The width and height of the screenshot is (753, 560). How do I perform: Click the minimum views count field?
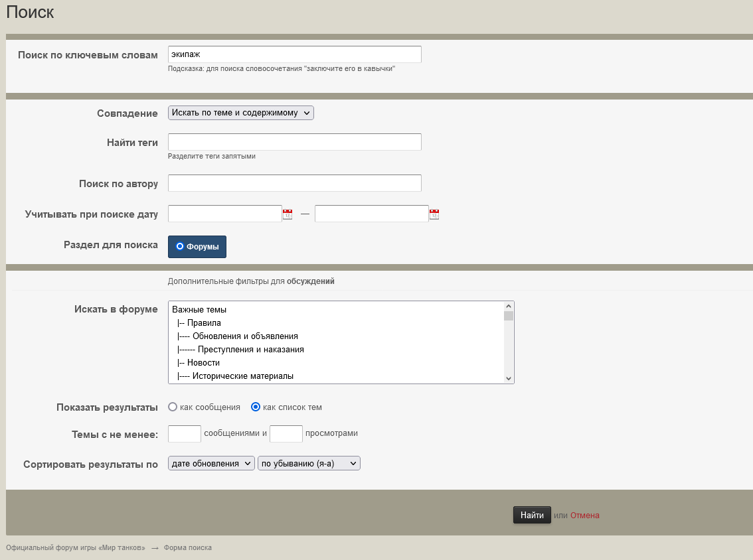point(286,434)
